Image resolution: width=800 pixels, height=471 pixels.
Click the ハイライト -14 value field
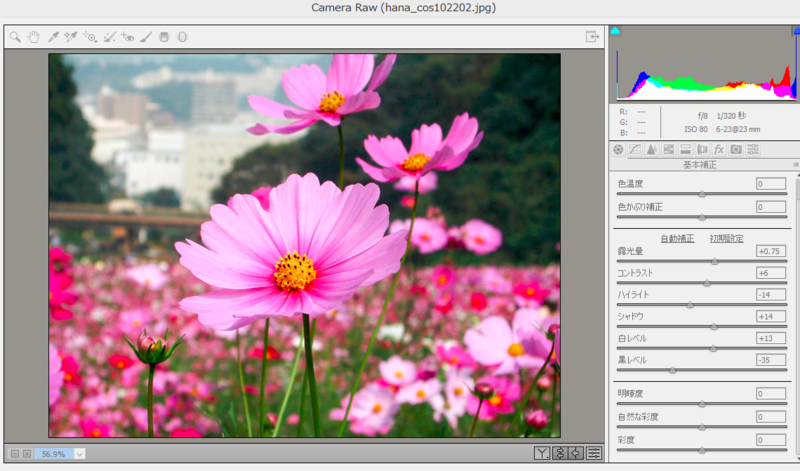tap(771, 294)
